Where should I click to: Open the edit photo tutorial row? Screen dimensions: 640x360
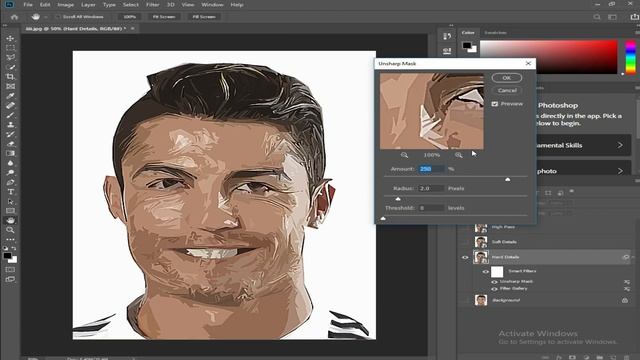(x=584, y=171)
